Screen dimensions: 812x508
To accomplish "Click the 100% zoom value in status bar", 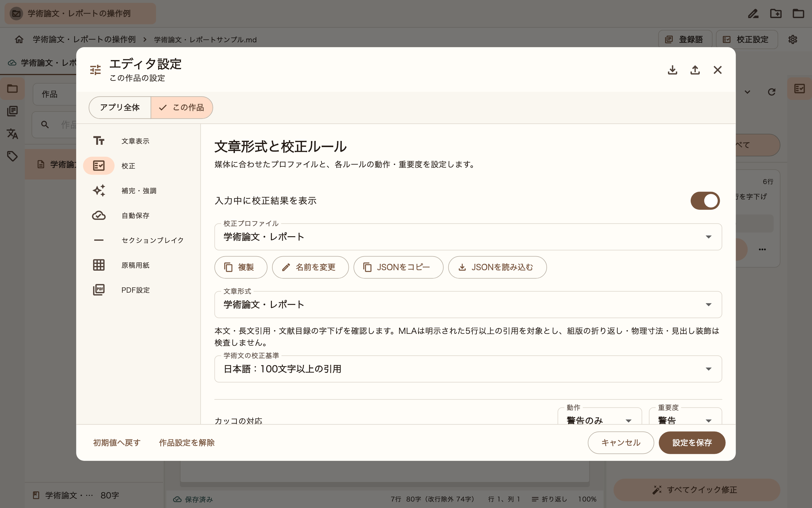I will click(587, 499).
